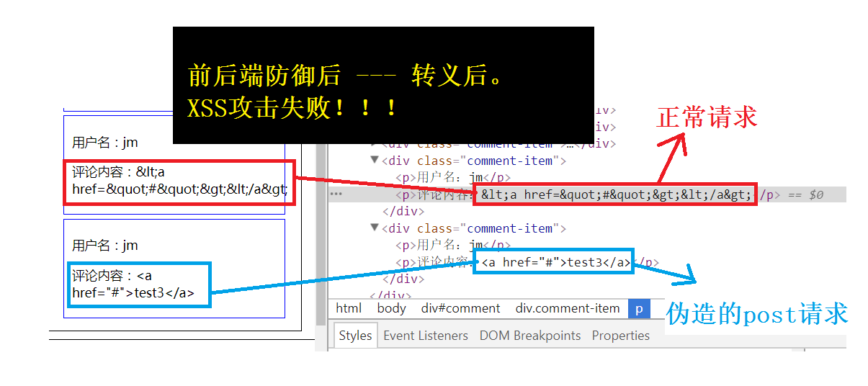
Task: Collapse the first expanded comment-item div
Action: coord(374,161)
